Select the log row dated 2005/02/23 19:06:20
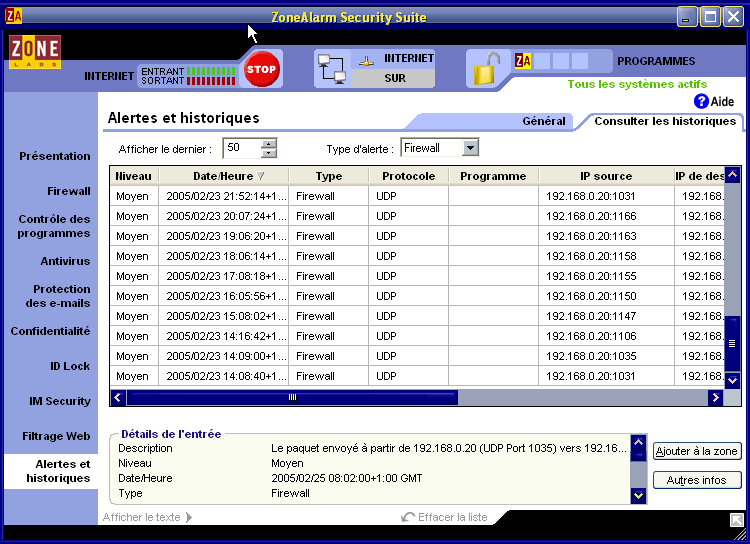The image size is (750, 544). click(417, 236)
